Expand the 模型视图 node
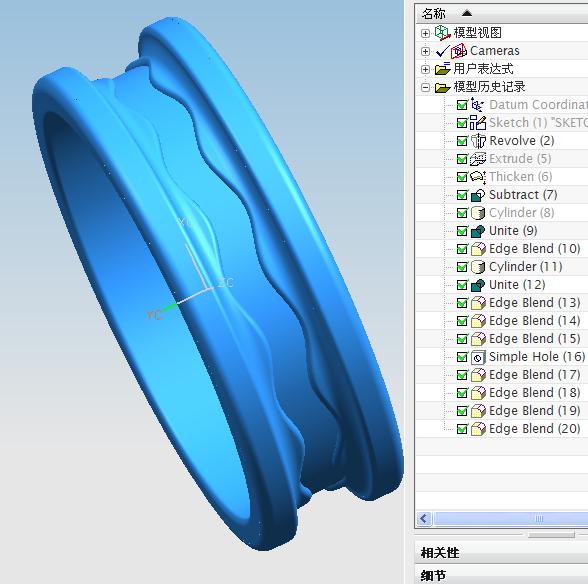Screen dimensions: 588x584 coord(425,33)
